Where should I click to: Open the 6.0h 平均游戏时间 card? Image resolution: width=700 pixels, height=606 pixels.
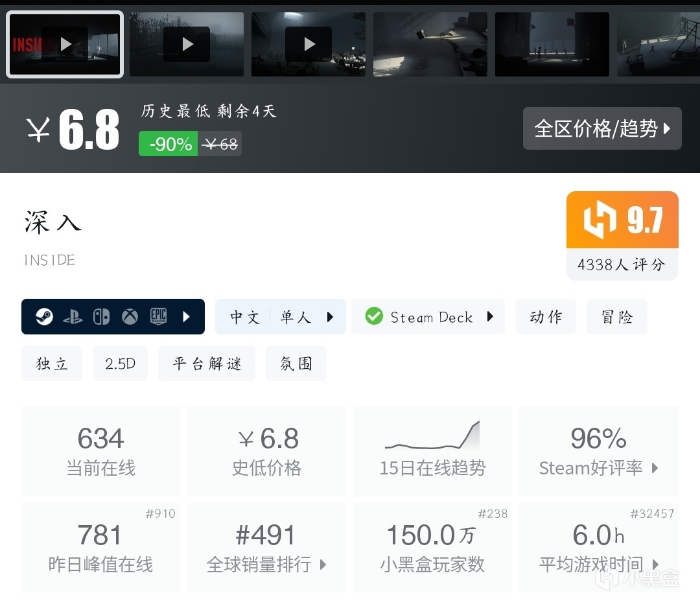pos(599,548)
